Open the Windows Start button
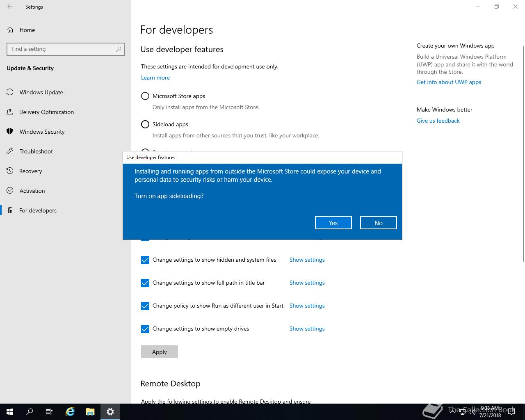525x420 pixels. [10, 412]
